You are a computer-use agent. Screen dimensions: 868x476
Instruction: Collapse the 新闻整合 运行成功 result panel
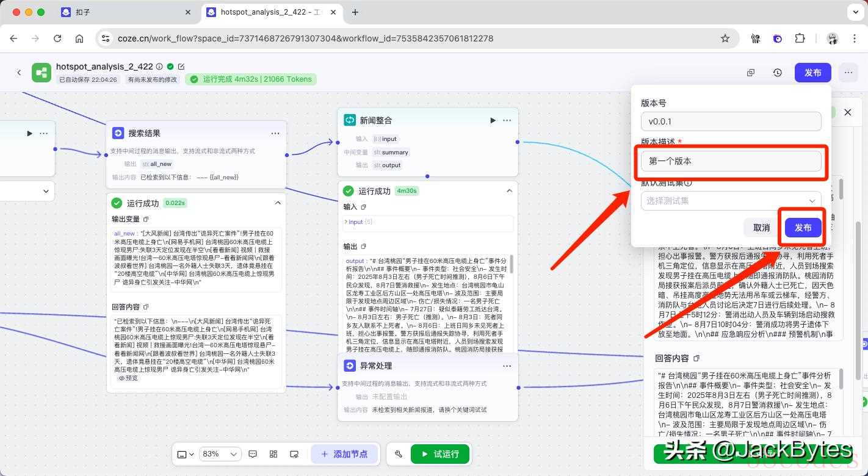(x=509, y=191)
